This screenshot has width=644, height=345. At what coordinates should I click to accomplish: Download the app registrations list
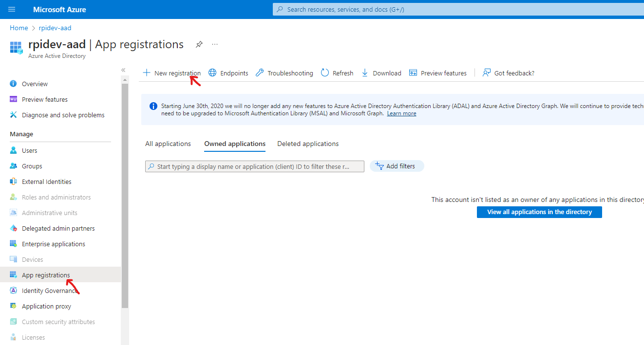(x=381, y=73)
